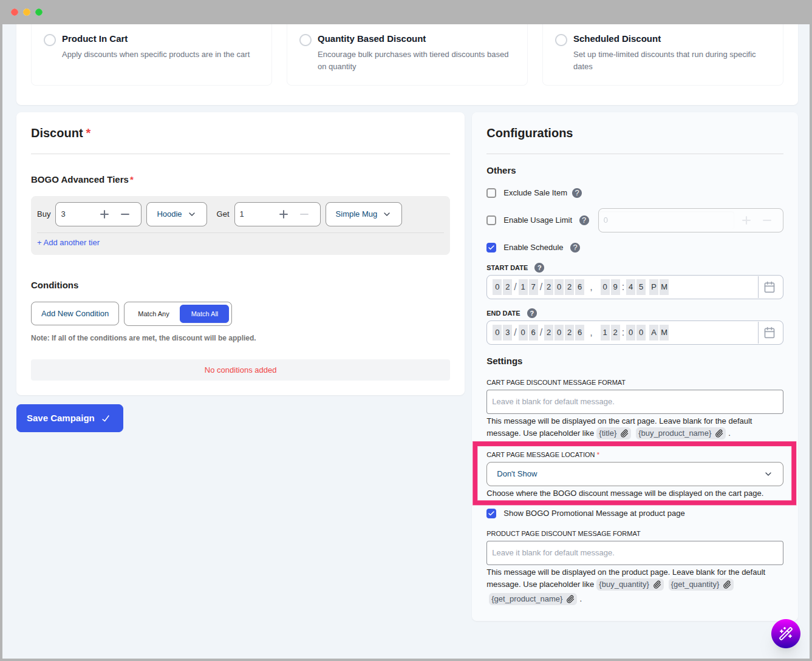Viewport: 812px width, 661px height.
Task: Click the Save Campaign button
Action: coord(69,418)
